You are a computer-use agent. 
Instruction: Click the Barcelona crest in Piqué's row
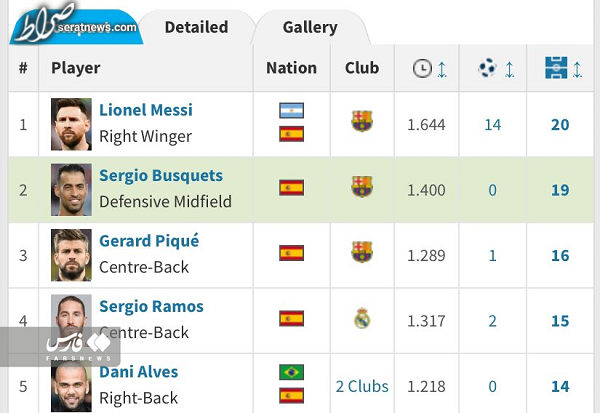click(362, 252)
